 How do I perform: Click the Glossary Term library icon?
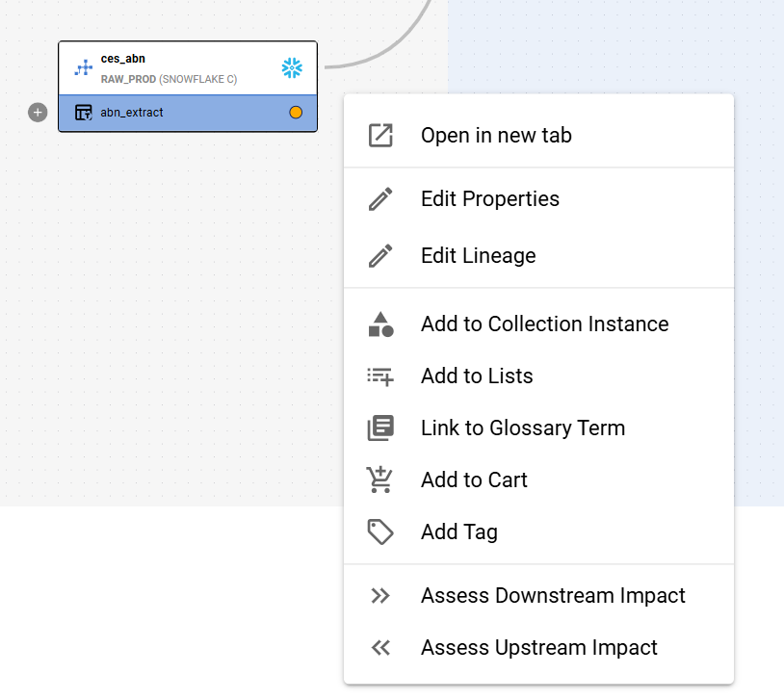pos(380,428)
